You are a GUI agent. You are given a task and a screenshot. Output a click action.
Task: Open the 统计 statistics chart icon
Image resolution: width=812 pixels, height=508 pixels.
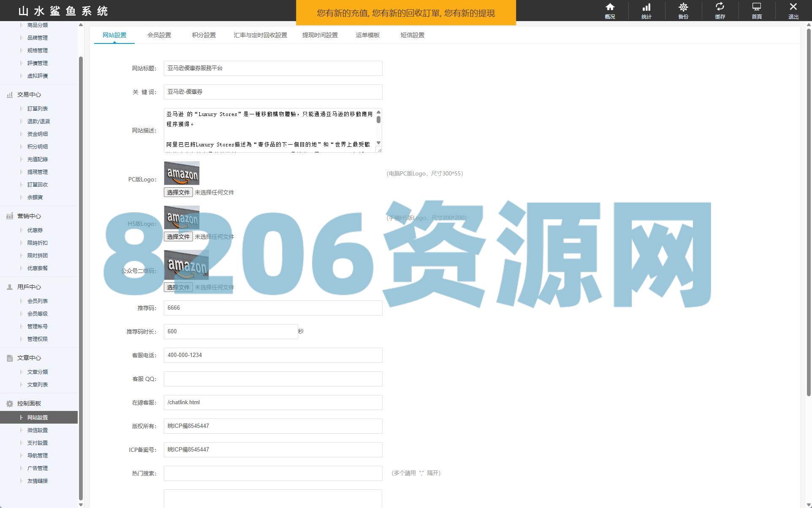[x=646, y=7]
